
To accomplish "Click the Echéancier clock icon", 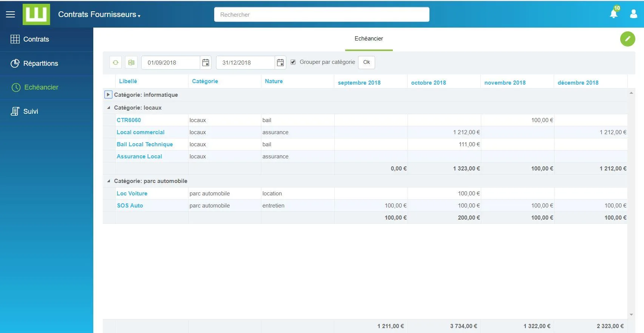I will click(16, 87).
